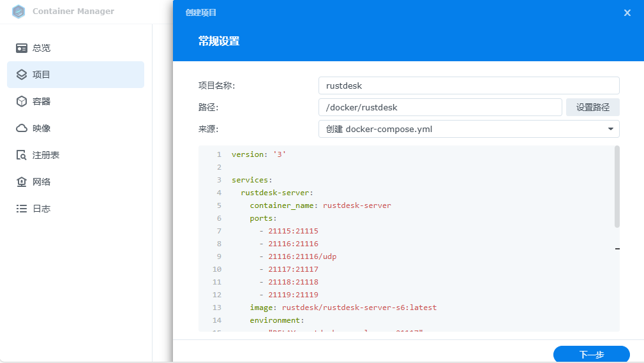The width and height of the screenshot is (644, 363).
Task: Go to 总览 menu entry
Action: click(75, 48)
